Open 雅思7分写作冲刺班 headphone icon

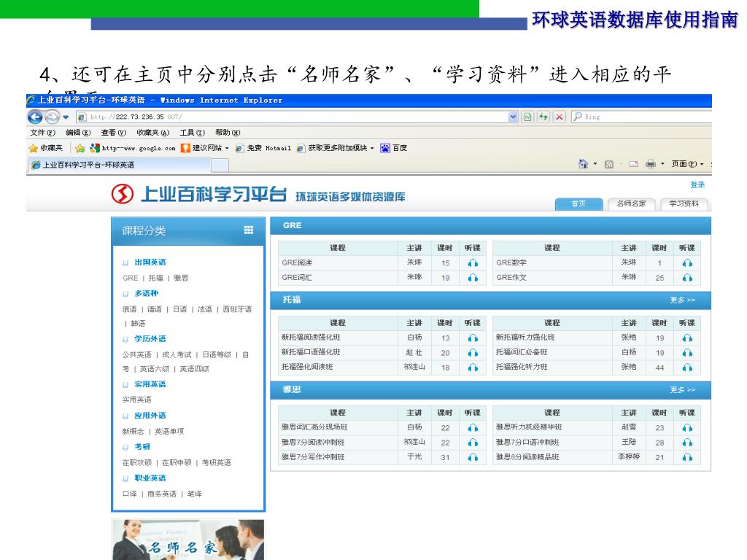pyautogui.click(x=473, y=457)
